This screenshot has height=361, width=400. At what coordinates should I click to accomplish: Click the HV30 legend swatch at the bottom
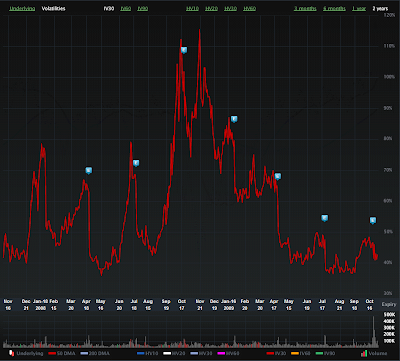tap(193, 353)
